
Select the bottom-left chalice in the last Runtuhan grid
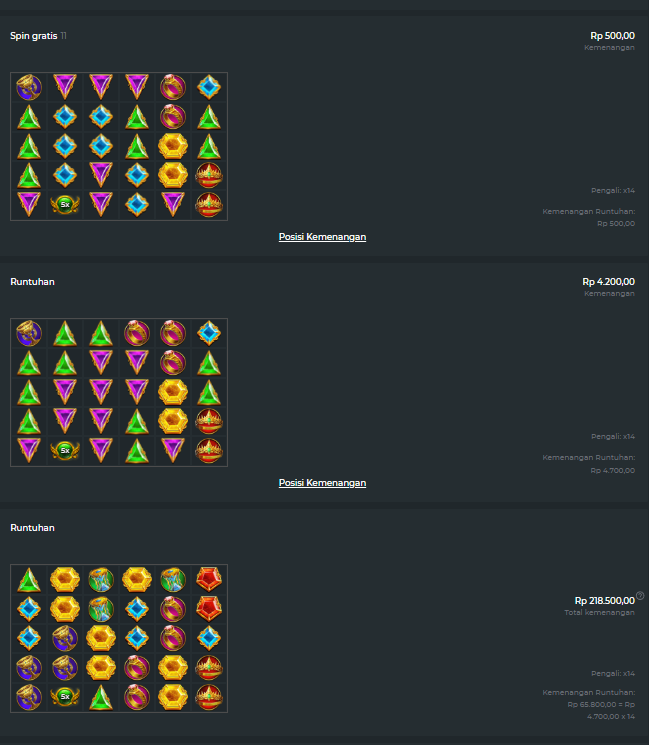[x=29, y=697]
